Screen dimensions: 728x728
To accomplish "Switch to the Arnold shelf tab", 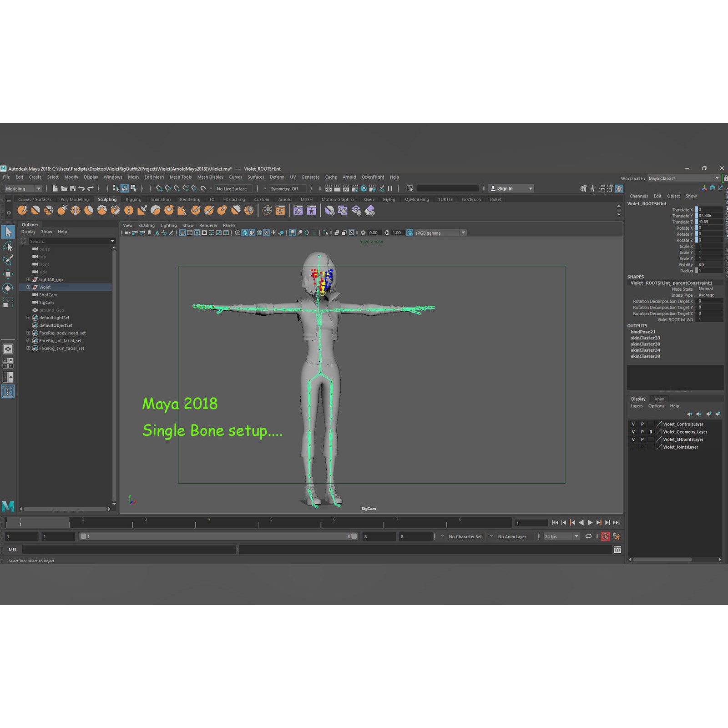I will tap(285, 199).
